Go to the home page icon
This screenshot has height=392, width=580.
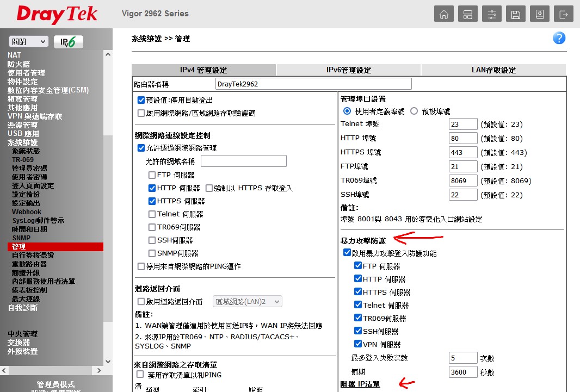[443, 14]
